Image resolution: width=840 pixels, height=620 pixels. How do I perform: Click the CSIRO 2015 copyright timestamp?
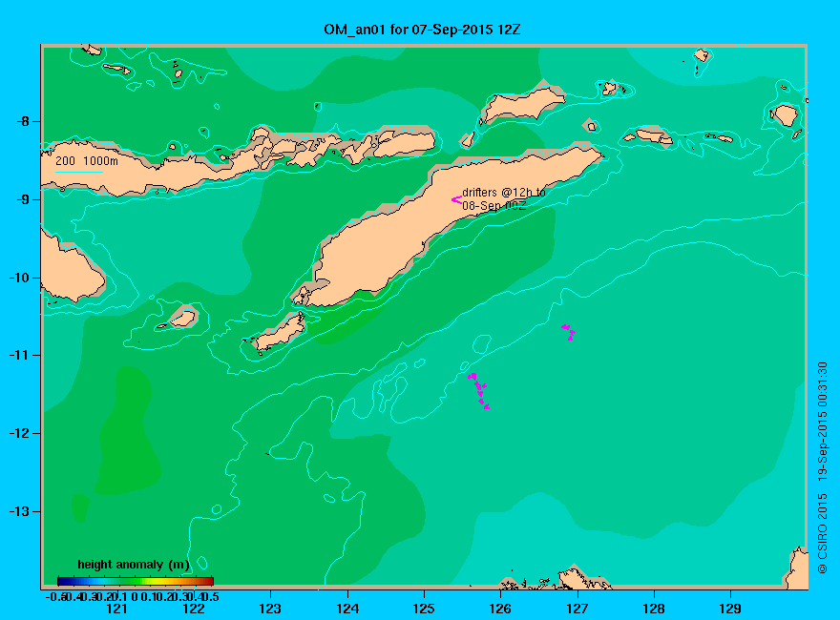(822, 467)
